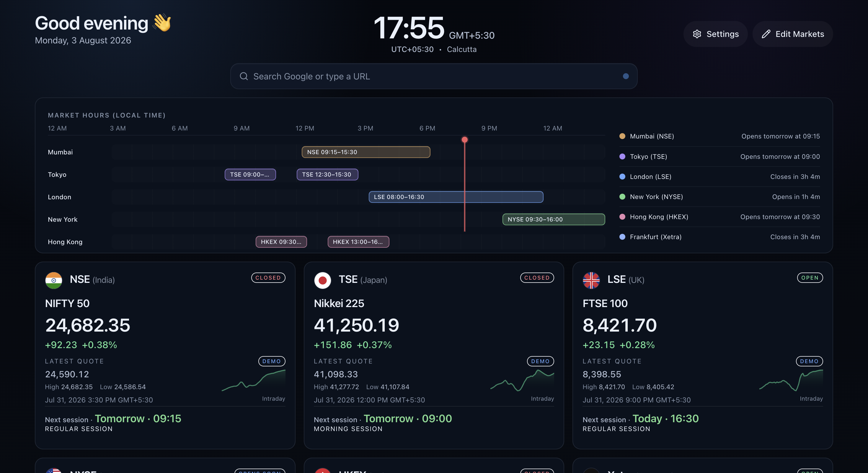Click the waving hand emoji in greeting

pos(162,22)
